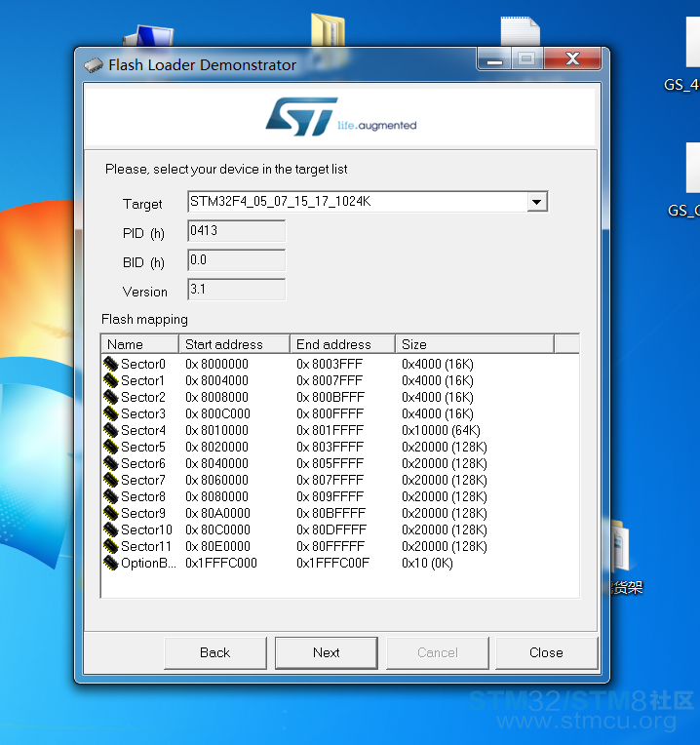Select the Target combo box STM32F4_05_07_15_17_1024K
Screen dimensions: 700x745
click(368, 202)
